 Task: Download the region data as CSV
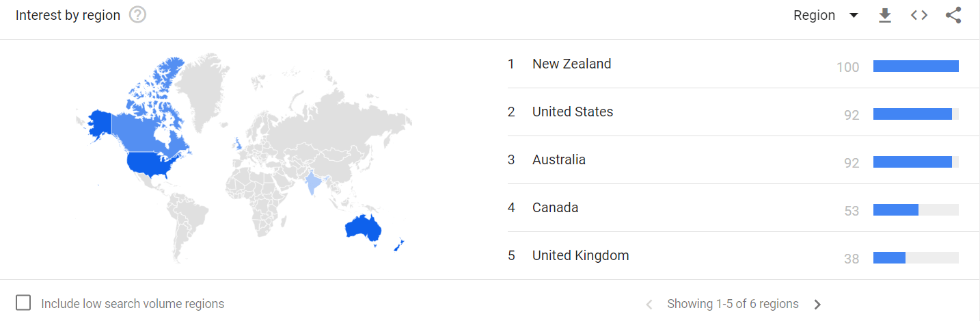[x=885, y=15]
